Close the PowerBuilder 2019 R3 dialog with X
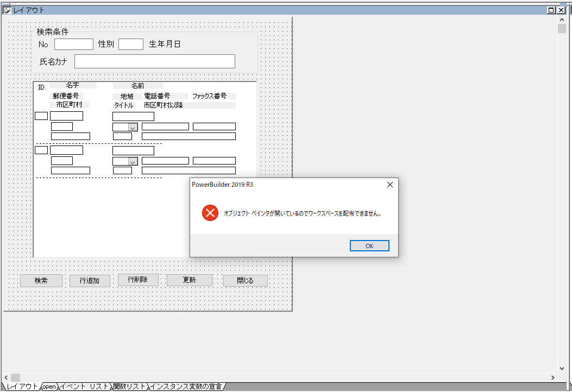Screen dimensions: 572x392 point(389,185)
